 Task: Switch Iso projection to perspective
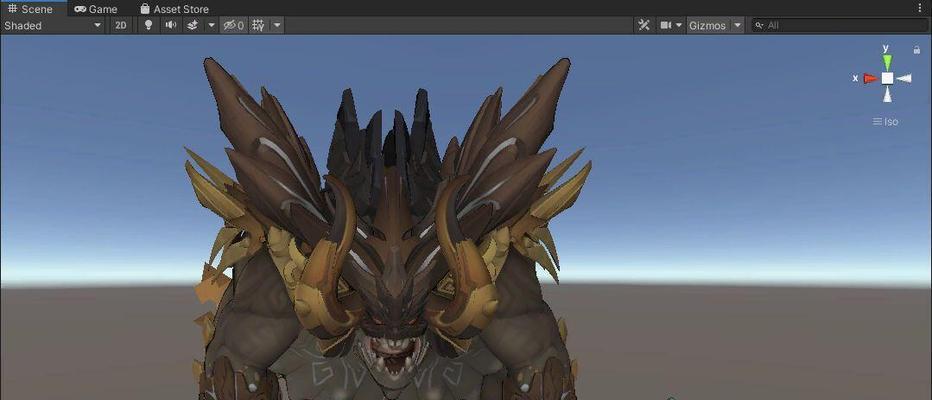886,121
